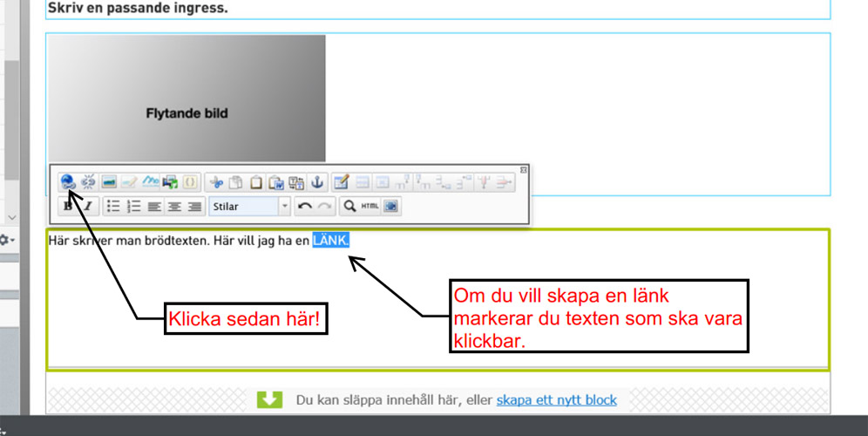This screenshot has width=868, height=436.
Task: Redo the last action
Action: tap(325, 206)
